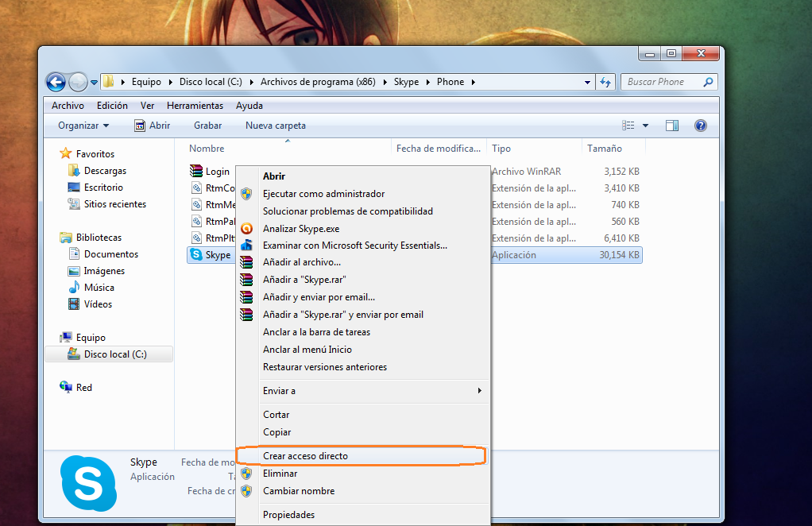The image size is (812, 526).
Task: Click the Abrir toolbar button
Action: pos(153,126)
